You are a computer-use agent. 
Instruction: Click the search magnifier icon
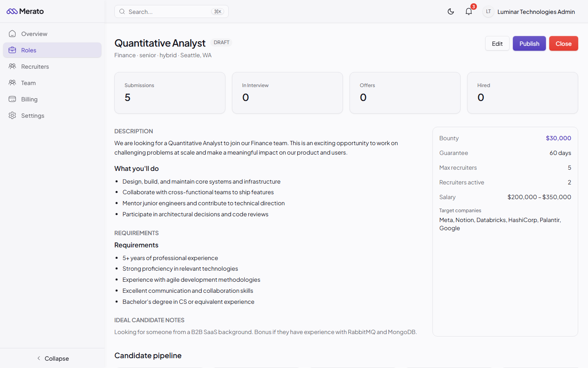(122, 11)
